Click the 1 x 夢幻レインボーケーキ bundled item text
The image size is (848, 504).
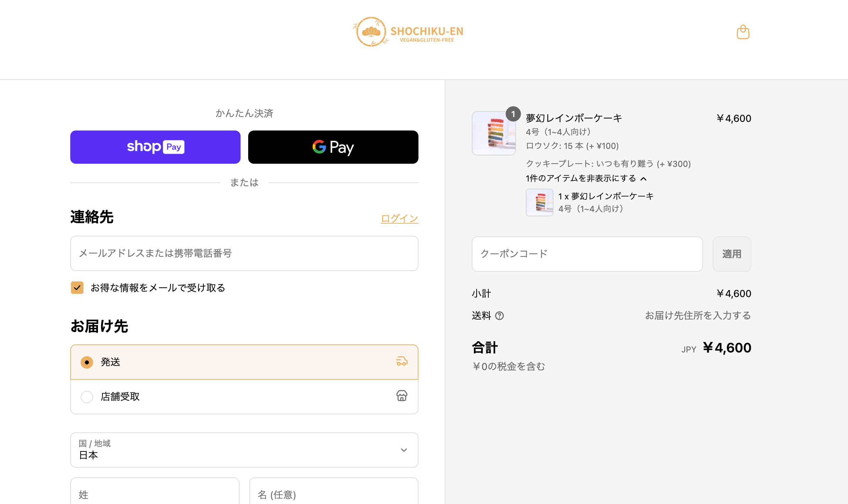[x=606, y=196]
